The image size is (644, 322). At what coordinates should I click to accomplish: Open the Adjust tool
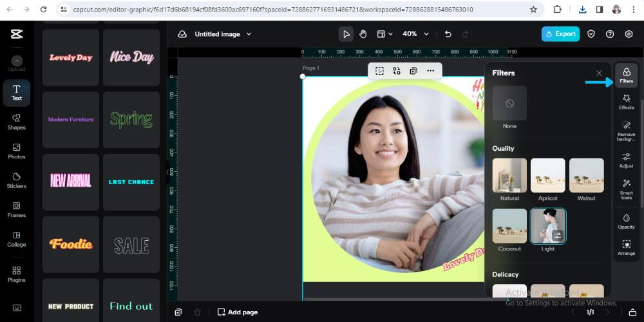pos(627,160)
